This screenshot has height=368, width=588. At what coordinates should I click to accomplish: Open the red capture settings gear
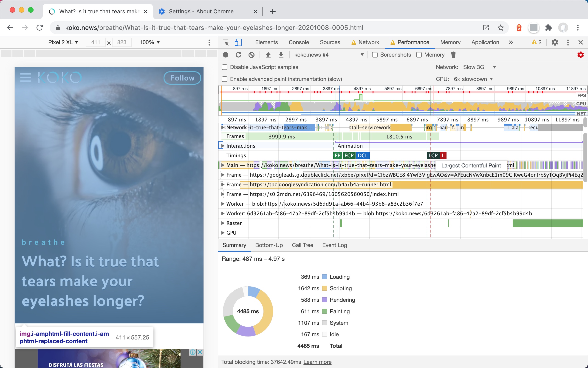pos(580,55)
